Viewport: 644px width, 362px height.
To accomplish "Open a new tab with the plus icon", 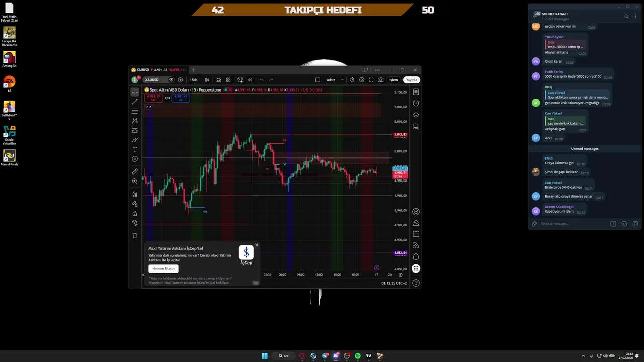I will (x=193, y=70).
